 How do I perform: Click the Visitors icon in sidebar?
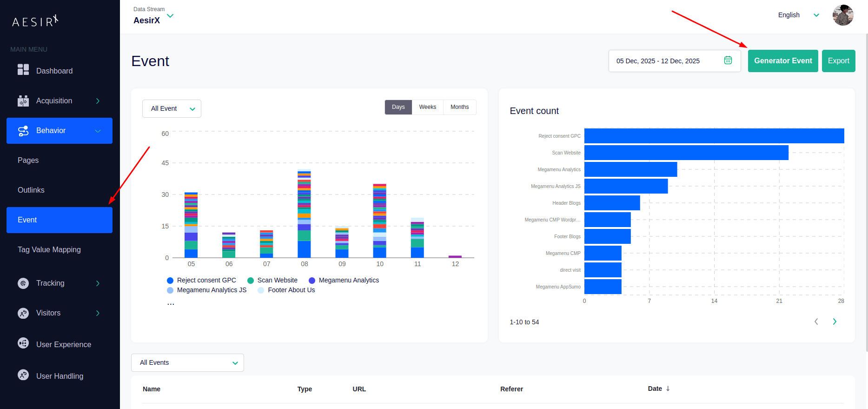click(x=23, y=313)
